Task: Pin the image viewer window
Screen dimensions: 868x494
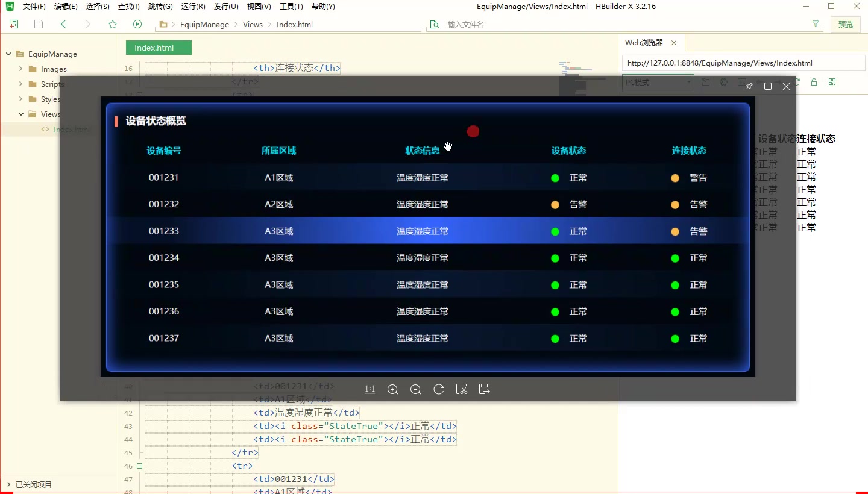Action: 749,86
